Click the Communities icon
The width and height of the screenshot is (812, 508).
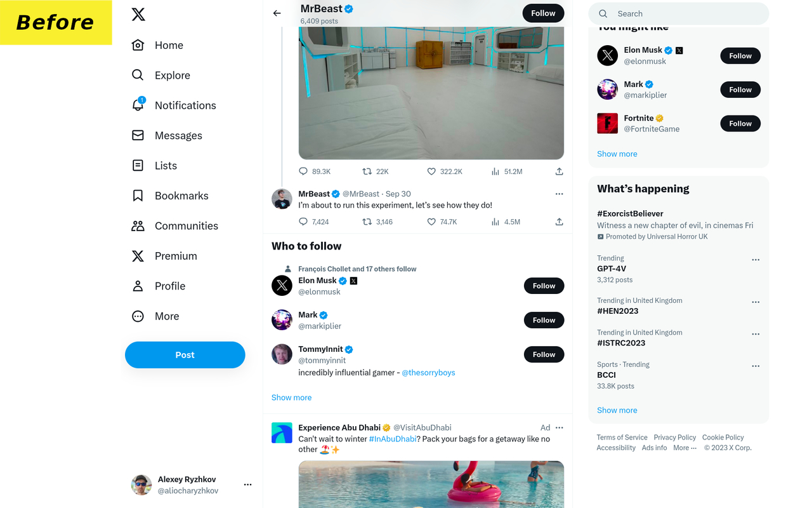tap(138, 225)
